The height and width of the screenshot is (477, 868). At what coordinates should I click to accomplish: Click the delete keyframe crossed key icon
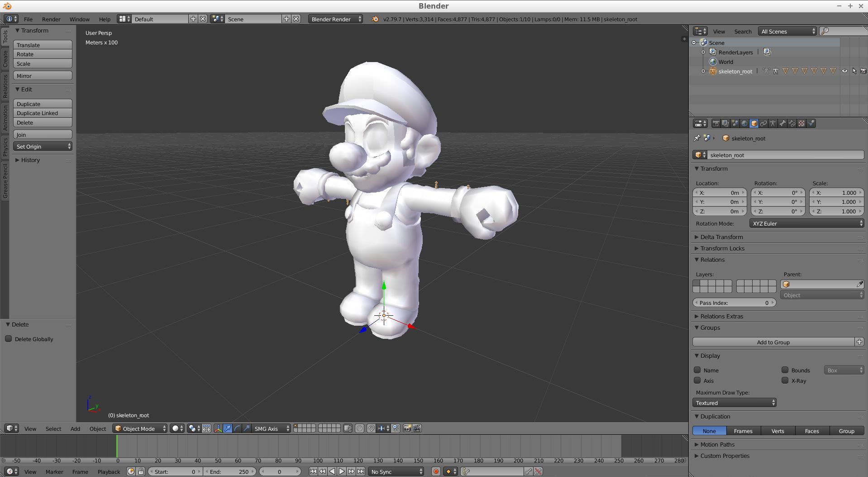[x=538, y=472]
